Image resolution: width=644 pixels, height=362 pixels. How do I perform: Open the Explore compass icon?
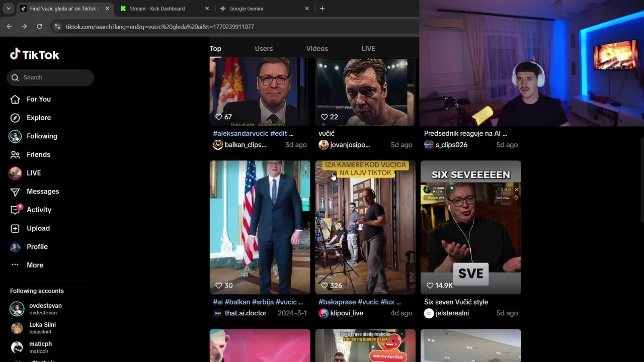(x=15, y=118)
